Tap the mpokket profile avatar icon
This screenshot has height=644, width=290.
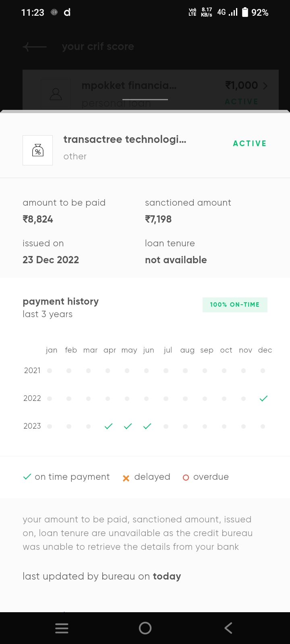[56, 94]
